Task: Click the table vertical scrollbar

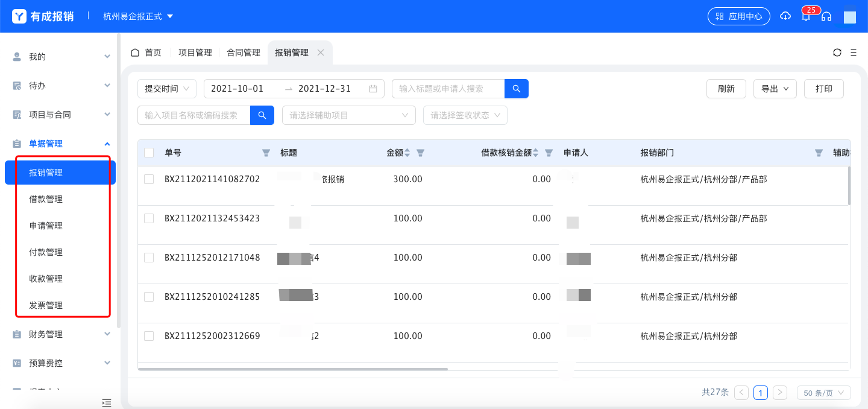Action: coord(849,185)
